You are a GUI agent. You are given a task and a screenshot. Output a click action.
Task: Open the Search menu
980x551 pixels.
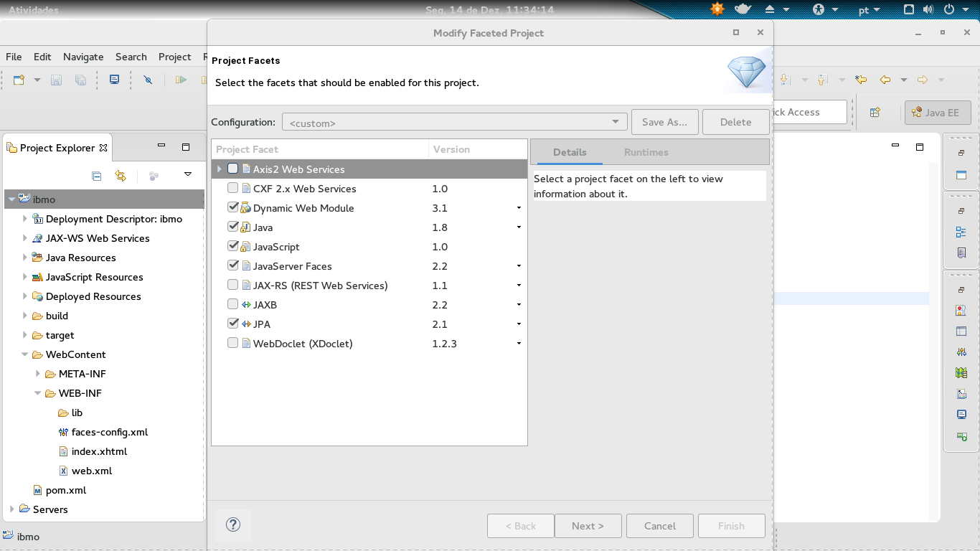coord(131,57)
